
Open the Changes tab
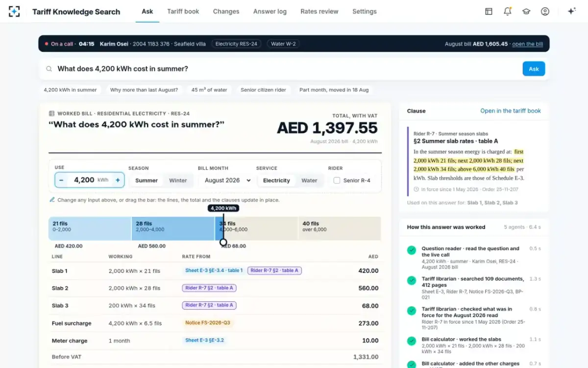[226, 11]
